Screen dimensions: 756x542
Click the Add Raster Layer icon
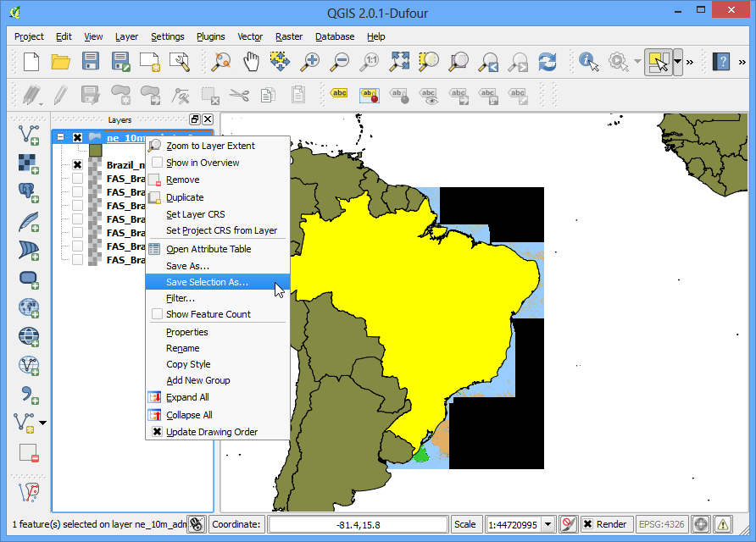pos(29,163)
